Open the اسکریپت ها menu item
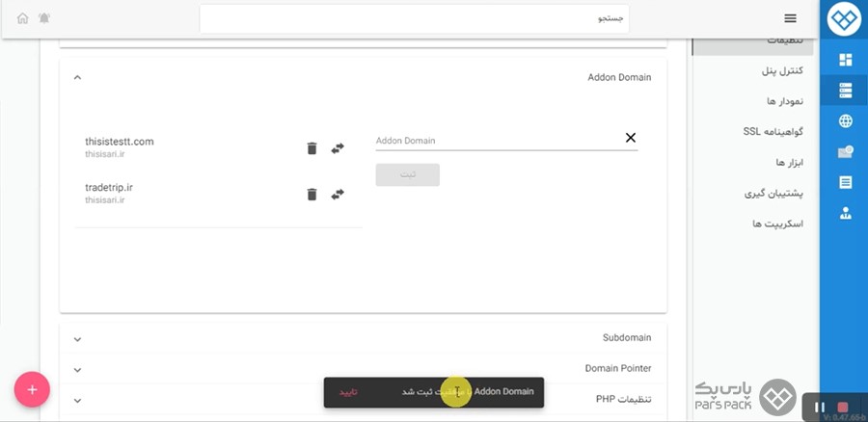Image resolution: width=868 pixels, height=422 pixels. pyautogui.click(x=777, y=224)
